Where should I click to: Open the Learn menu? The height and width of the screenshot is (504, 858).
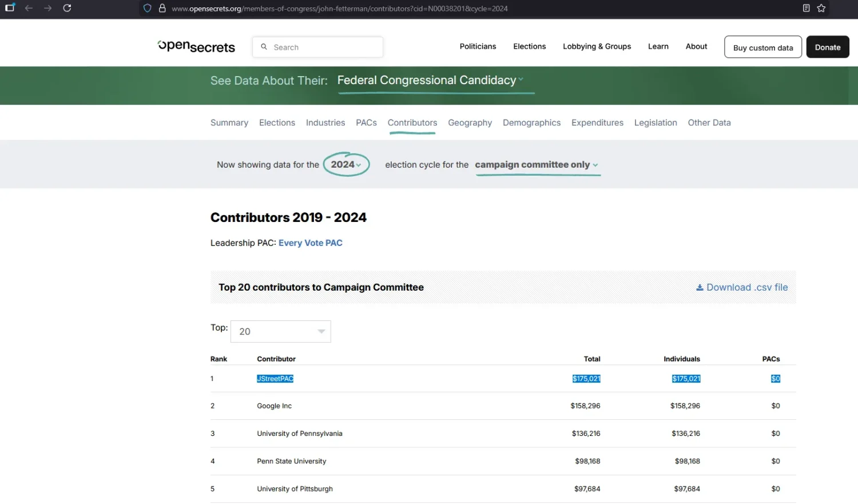click(x=658, y=46)
